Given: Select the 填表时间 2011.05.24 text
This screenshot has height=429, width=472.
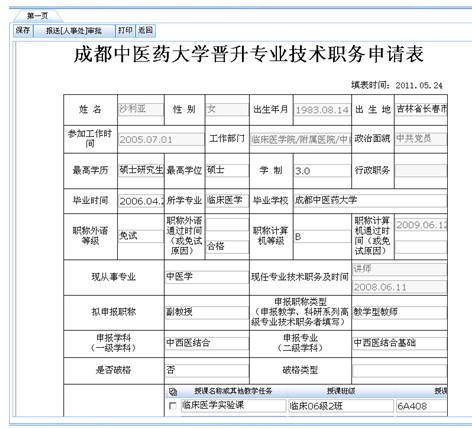Looking at the screenshot, I should tap(397, 85).
